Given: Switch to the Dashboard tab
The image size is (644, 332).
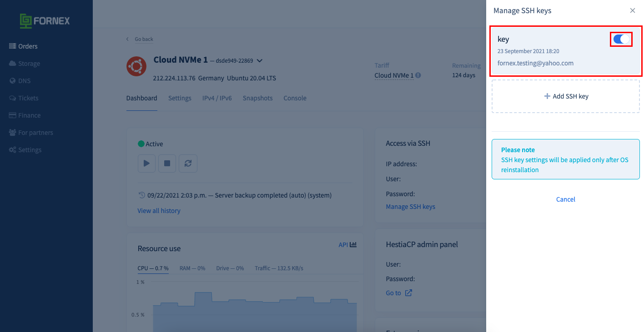Looking at the screenshot, I should pyautogui.click(x=141, y=98).
